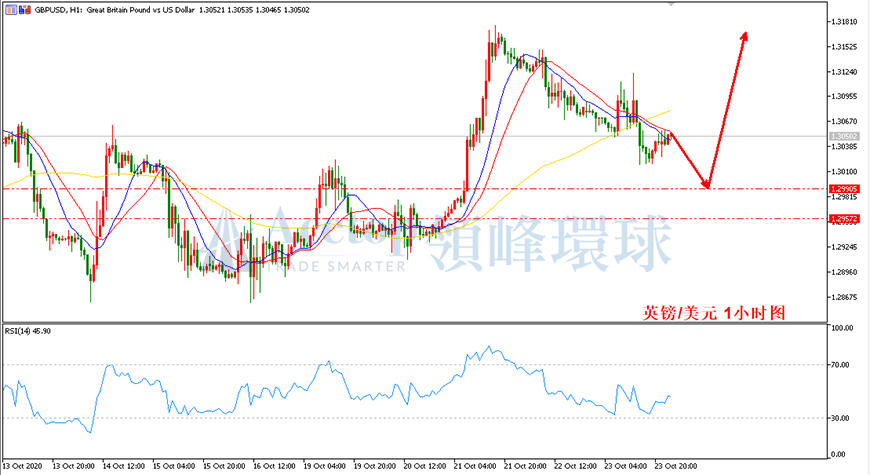Image resolution: width=870 pixels, height=475 pixels.
Task: Click the RSI(14) 45.90 indicator label
Action: click(x=28, y=331)
